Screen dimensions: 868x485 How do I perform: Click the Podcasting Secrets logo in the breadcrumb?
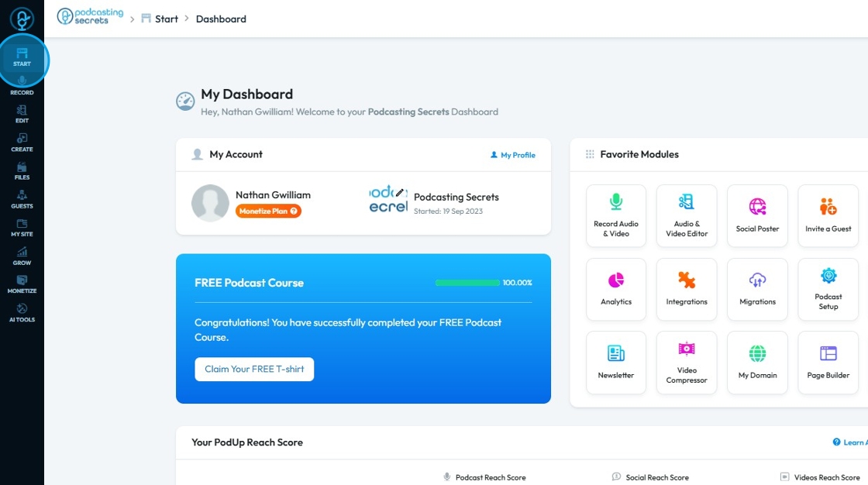point(90,16)
